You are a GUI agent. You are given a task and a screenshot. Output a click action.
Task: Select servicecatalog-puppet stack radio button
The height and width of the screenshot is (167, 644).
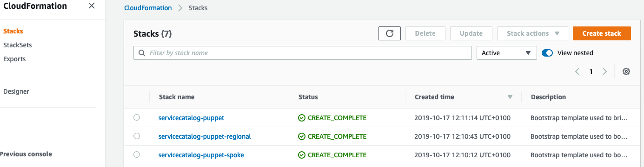137,117
